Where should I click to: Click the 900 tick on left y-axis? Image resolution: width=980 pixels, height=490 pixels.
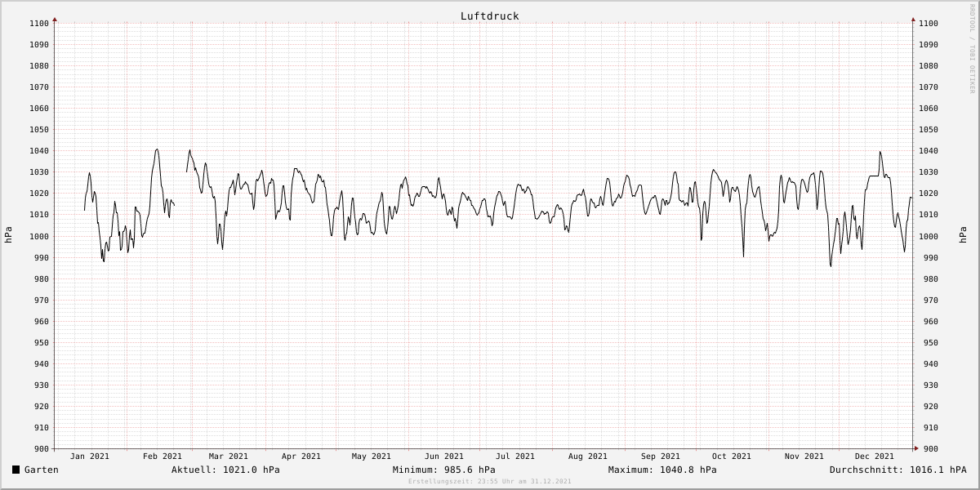coord(43,449)
